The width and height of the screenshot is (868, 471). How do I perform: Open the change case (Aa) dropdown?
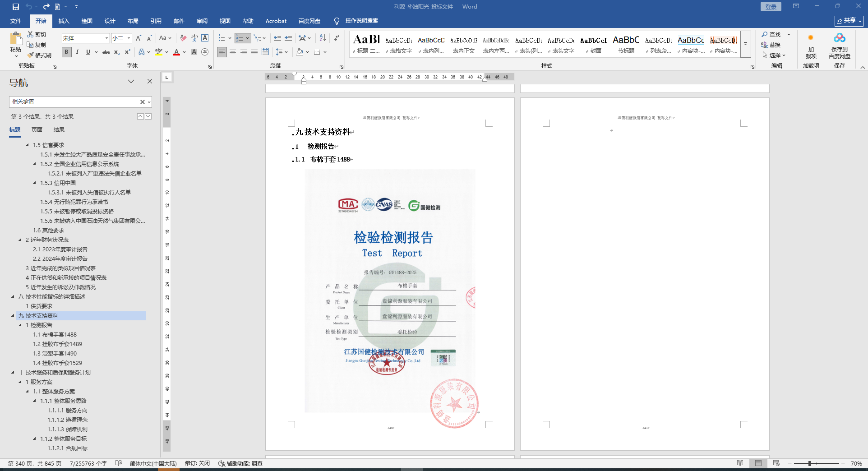[165, 38]
